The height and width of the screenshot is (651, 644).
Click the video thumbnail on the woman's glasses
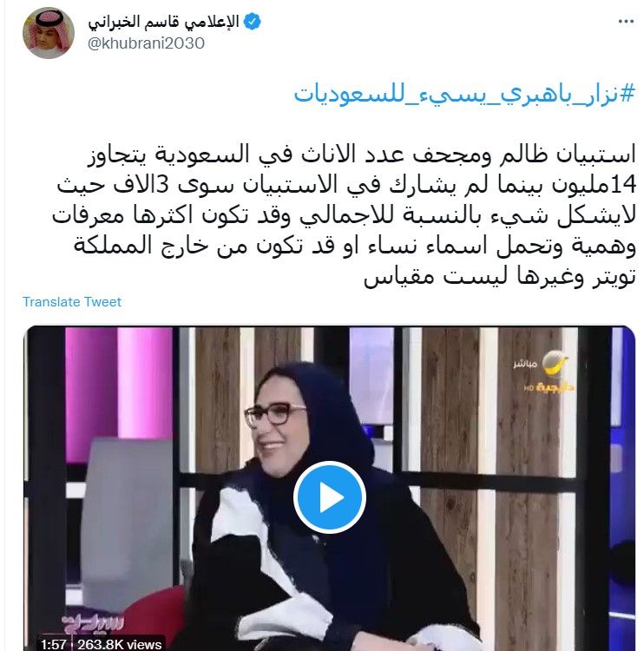(275, 413)
